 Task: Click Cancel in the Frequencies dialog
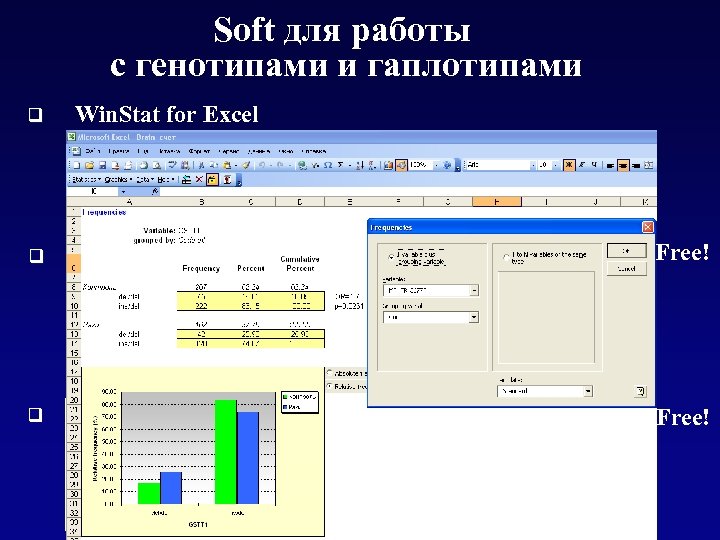pos(626,269)
